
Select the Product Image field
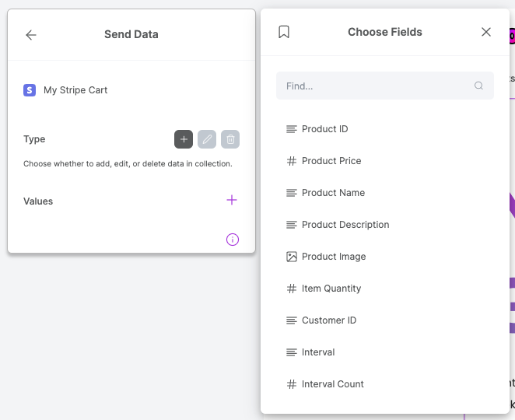pyautogui.click(x=333, y=257)
